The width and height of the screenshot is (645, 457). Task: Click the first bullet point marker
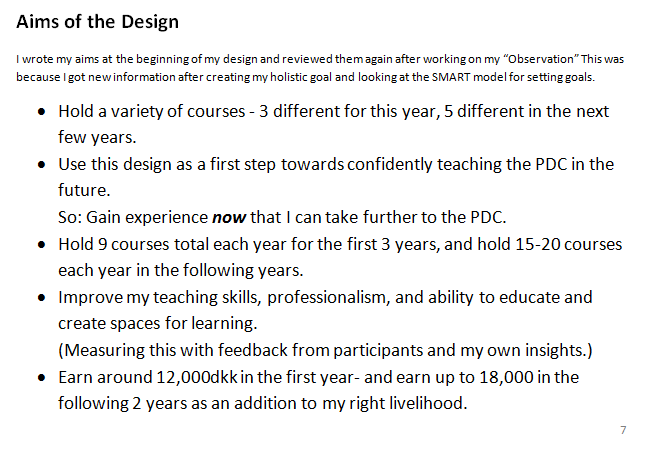click(x=41, y=113)
